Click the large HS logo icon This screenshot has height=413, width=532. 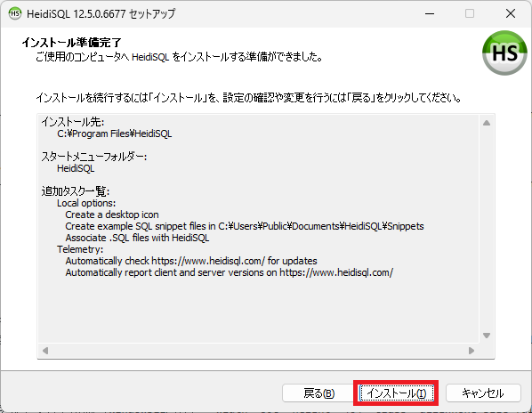[504, 53]
